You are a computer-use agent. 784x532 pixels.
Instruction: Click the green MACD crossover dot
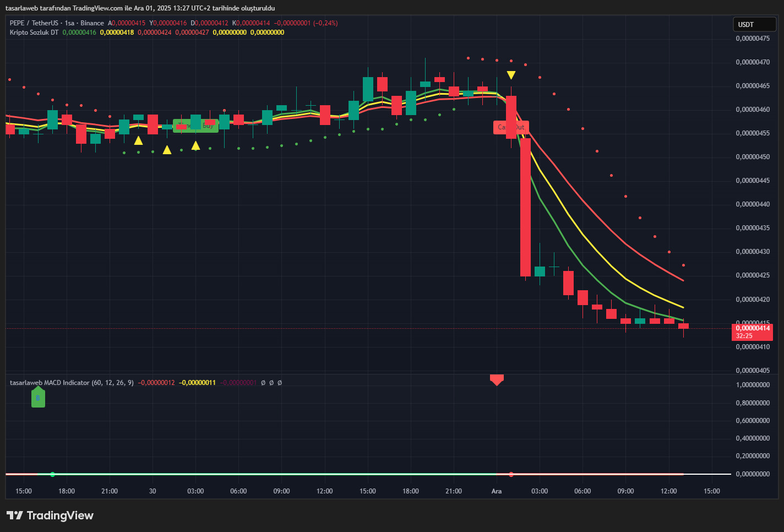pos(53,474)
